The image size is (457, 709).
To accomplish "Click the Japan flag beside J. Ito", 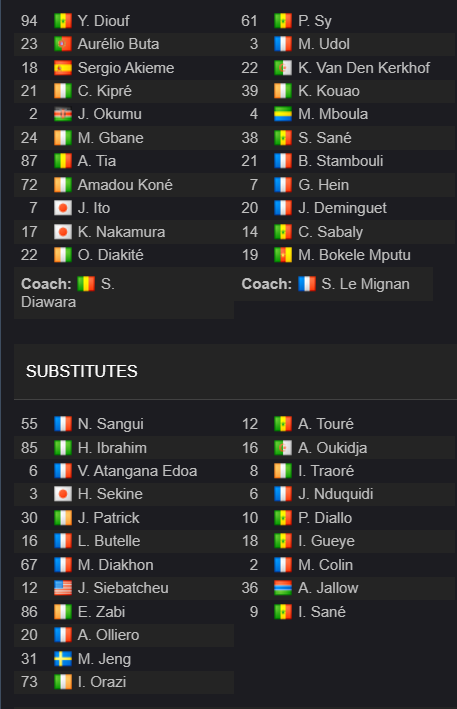I will pyautogui.click(x=63, y=208).
